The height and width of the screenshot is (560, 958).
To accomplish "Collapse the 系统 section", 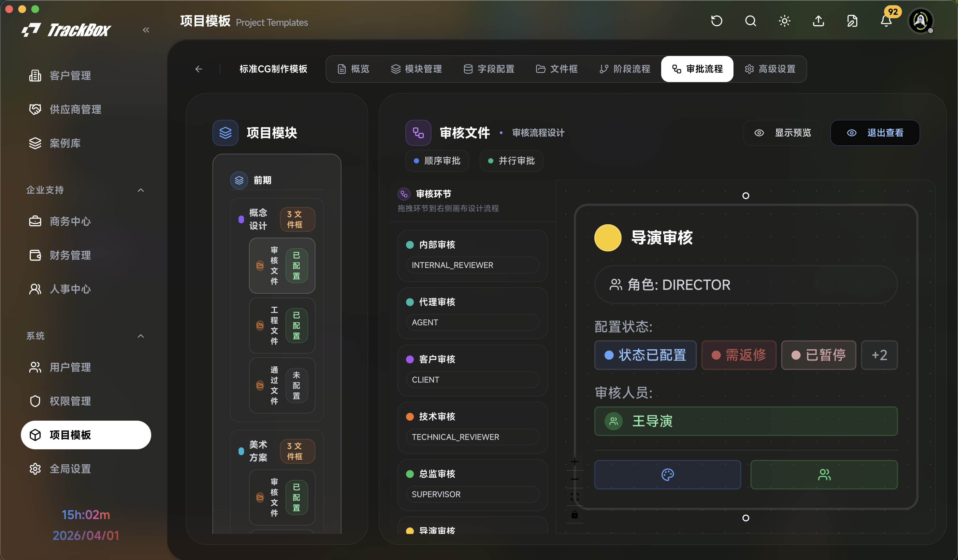I will pos(141,336).
